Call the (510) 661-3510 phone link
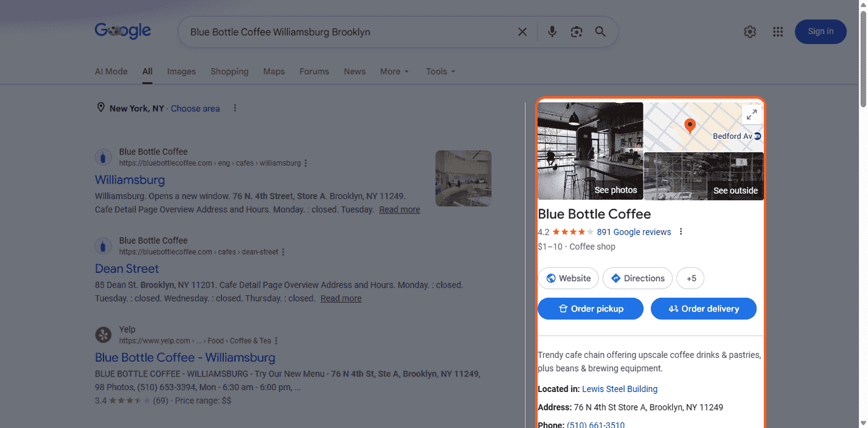The image size is (868, 428). pos(596,425)
